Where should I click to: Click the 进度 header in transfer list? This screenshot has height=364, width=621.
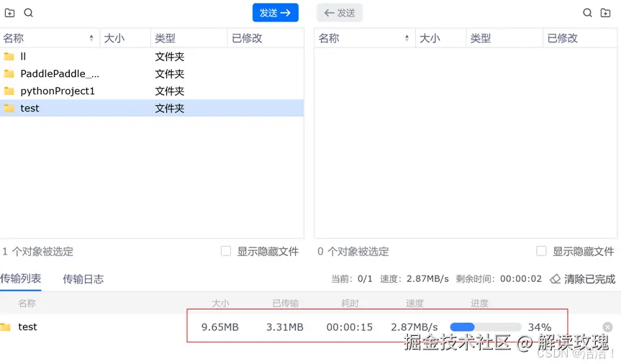(x=479, y=304)
